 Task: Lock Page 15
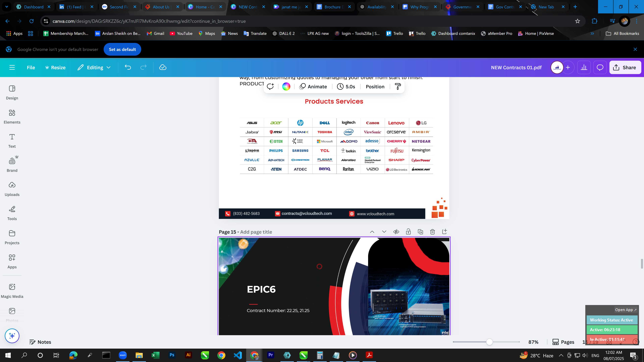tap(408, 232)
